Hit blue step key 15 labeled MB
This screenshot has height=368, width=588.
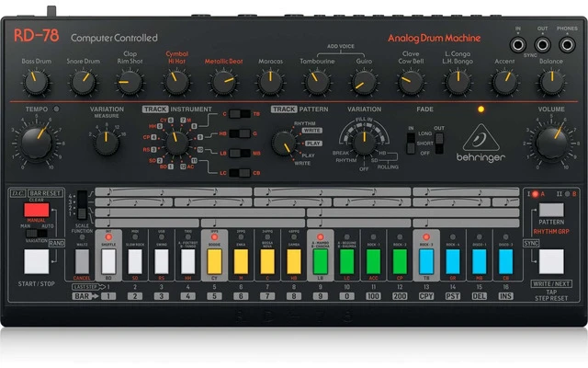(x=480, y=261)
